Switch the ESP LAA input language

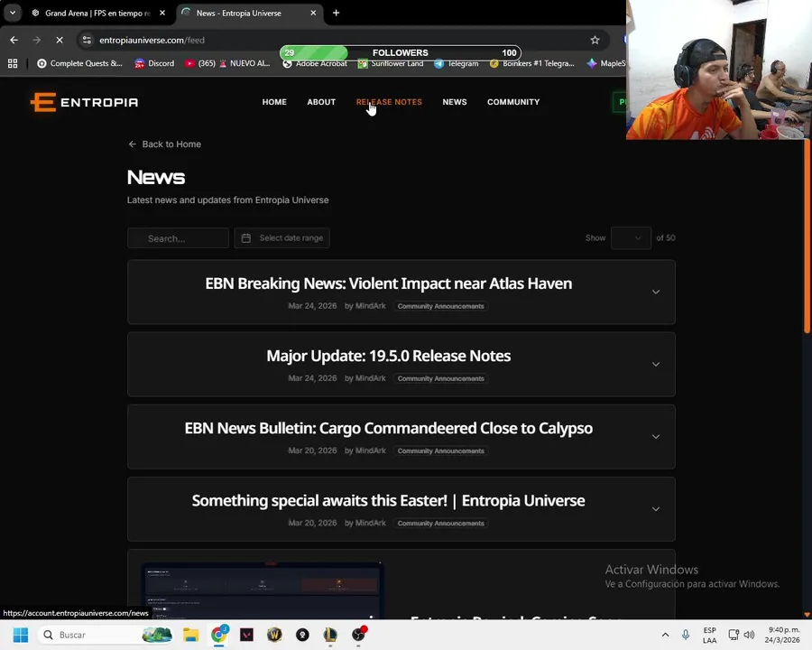click(709, 635)
